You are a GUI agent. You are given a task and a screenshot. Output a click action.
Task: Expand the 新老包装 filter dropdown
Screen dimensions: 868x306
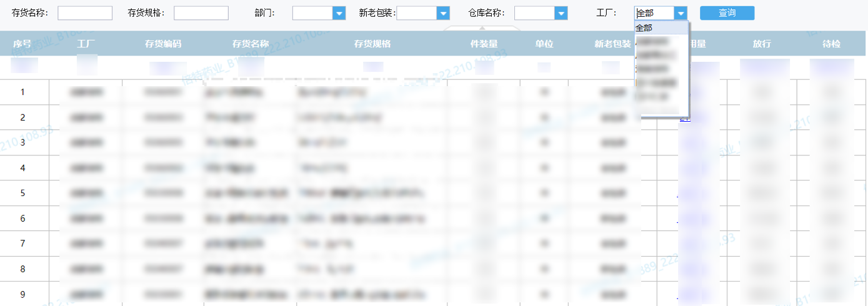coord(443,13)
